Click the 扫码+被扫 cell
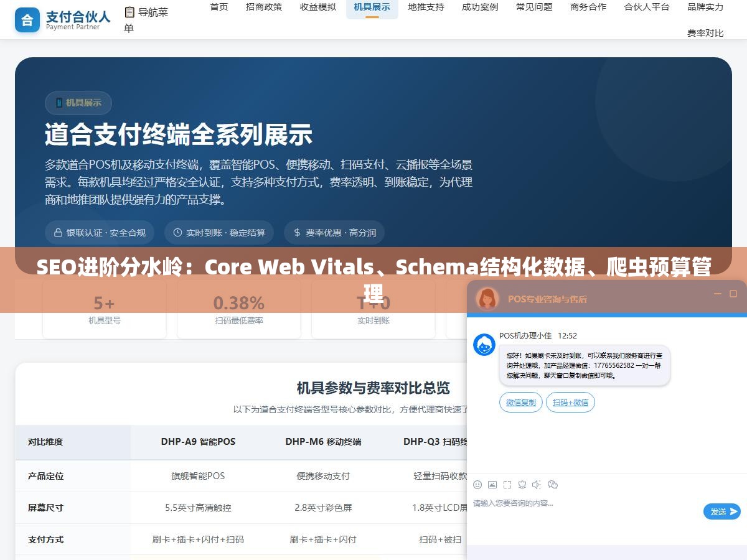The width and height of the screenshot is (747, 560). pyautogui.click(x=440, y=539)
